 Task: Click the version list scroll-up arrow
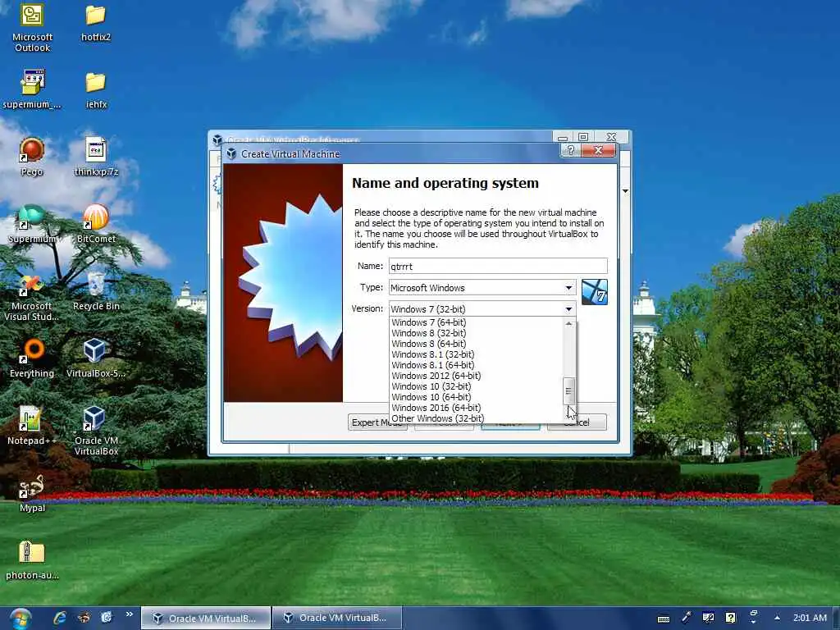pyautogui.click(x=569, y=323)
